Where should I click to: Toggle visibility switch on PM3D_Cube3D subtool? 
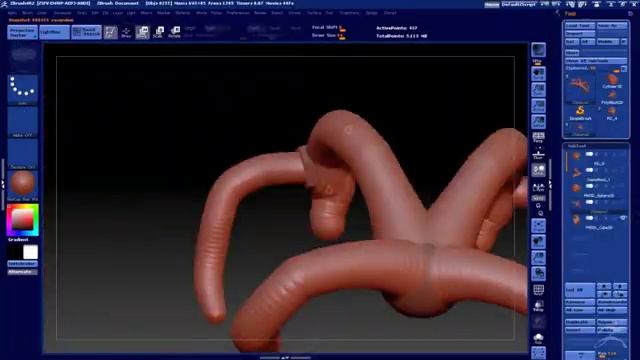point(589,218)
